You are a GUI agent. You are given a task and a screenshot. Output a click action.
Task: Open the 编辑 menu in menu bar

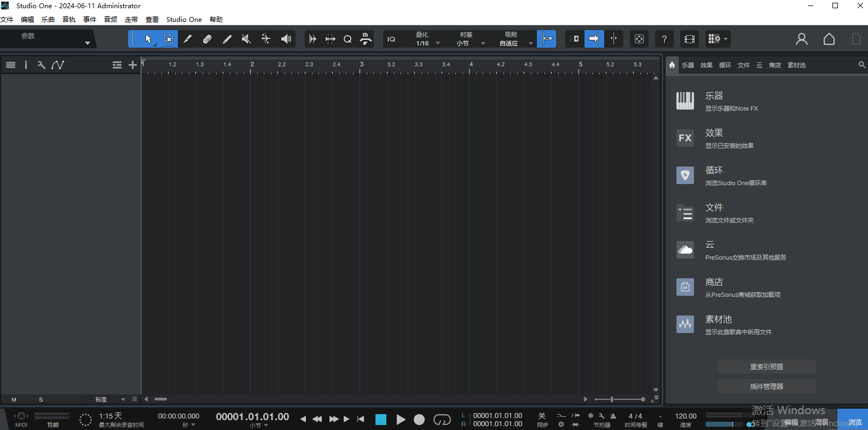point(27,19)
